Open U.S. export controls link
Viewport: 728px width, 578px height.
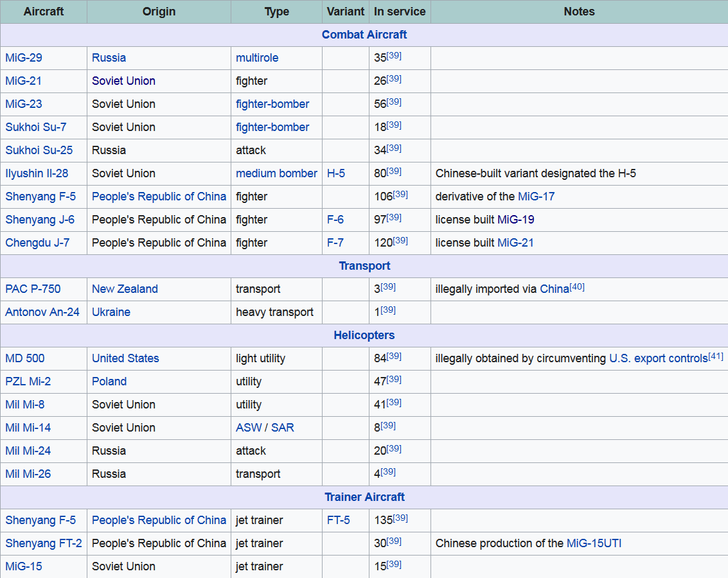click(x=659, y=358)
